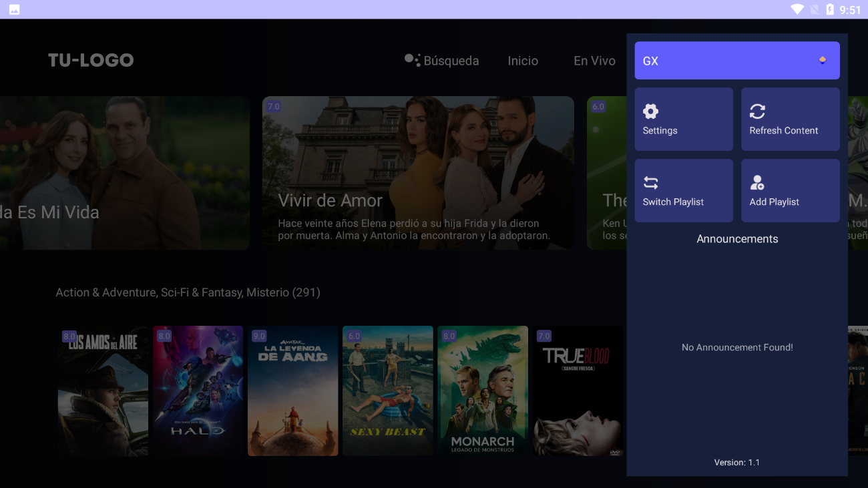This screenshot has width=868, height=488.
Task: Select the Los Amos del Aire poster
Action: (x=103, y=391)
